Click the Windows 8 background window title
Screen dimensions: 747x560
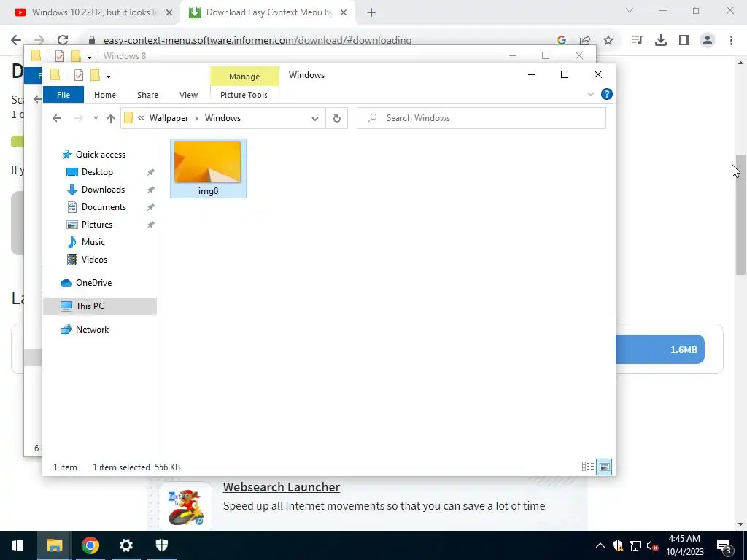coord(125,55)
